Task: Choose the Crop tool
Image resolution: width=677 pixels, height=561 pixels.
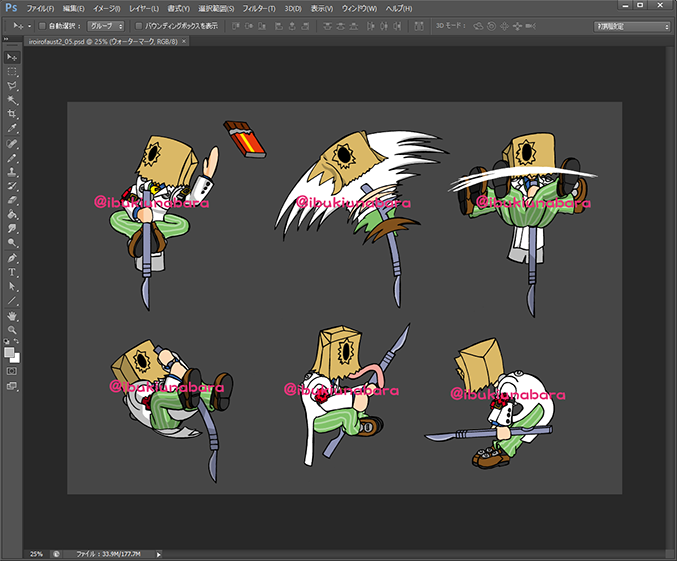Action: point(12,114)
